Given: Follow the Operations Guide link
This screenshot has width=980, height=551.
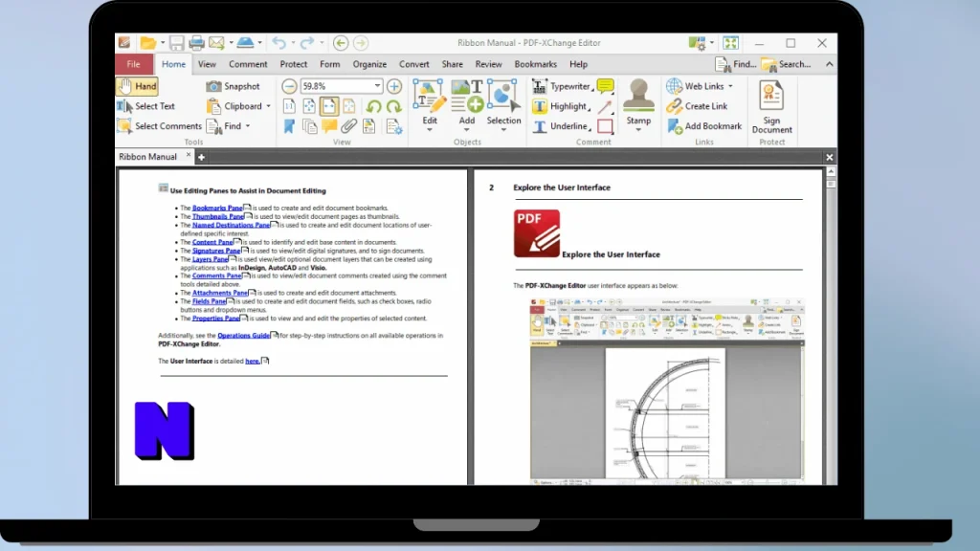Looking at the screenshot, I should (x=244, y=336).
